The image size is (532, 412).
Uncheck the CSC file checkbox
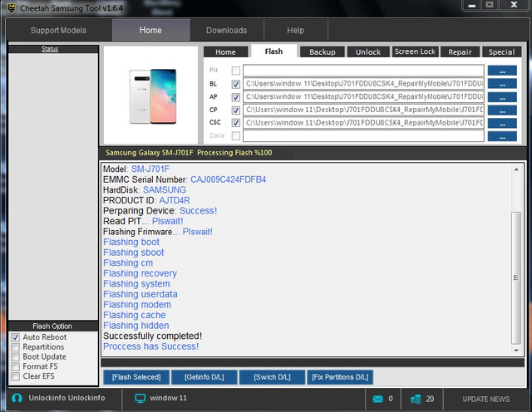[236, 122]
